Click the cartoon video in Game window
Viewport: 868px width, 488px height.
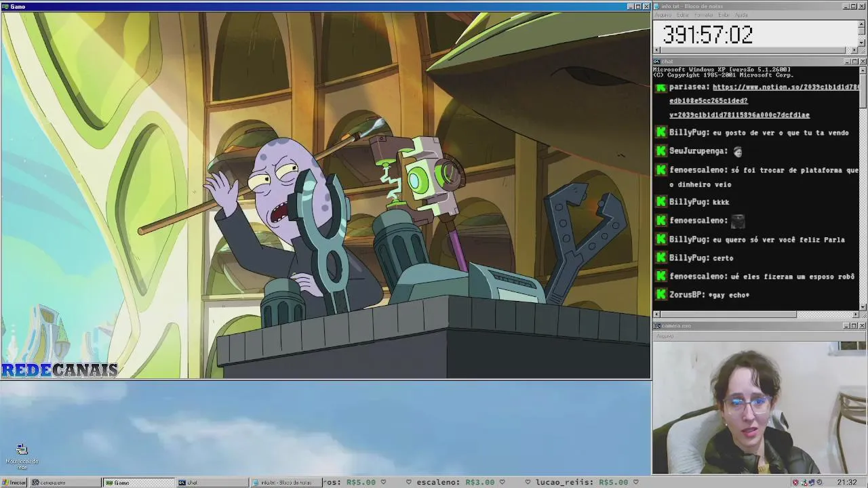click(x=325, y=195)
